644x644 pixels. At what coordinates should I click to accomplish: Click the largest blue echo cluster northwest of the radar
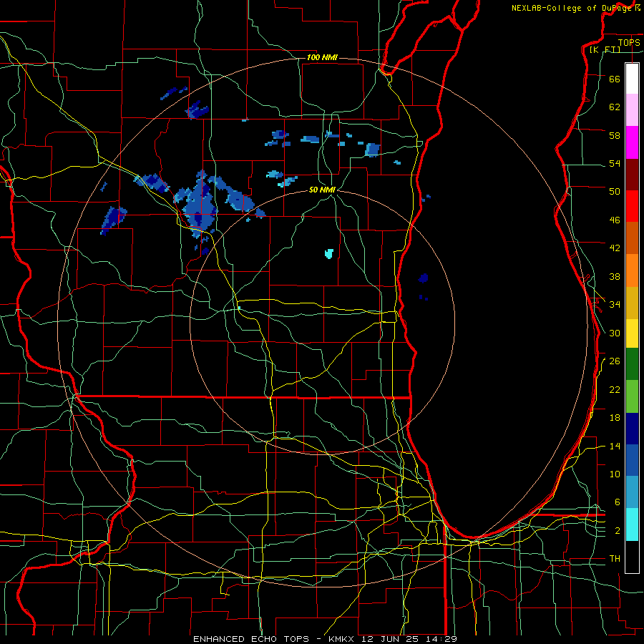[200, 205]
